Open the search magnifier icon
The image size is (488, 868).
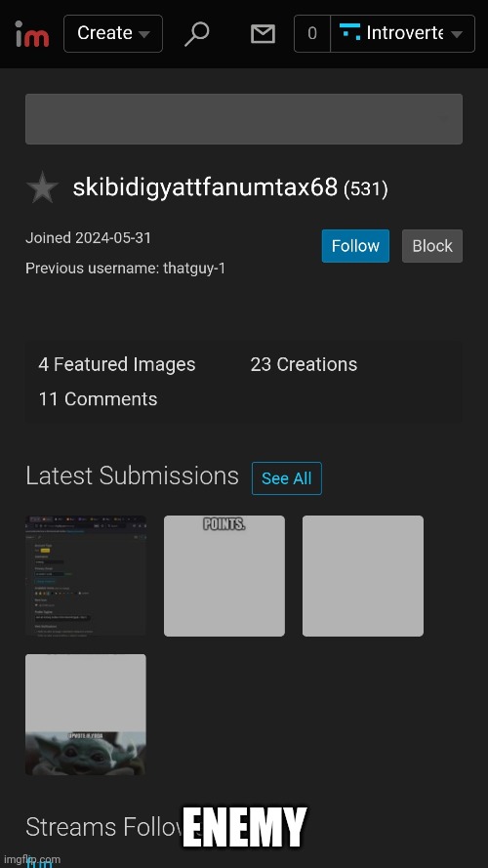pos(196,34)
